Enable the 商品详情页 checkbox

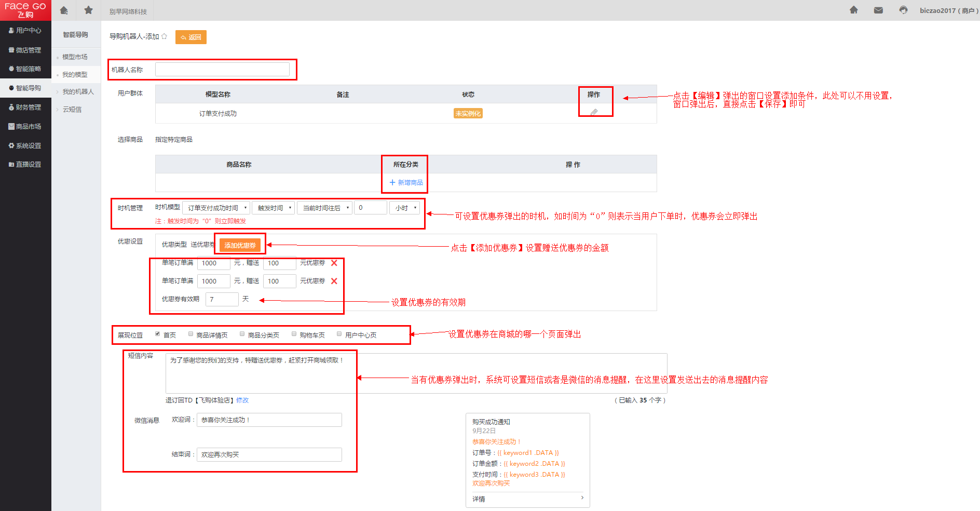pyautogui.click(x=191, y=334)
